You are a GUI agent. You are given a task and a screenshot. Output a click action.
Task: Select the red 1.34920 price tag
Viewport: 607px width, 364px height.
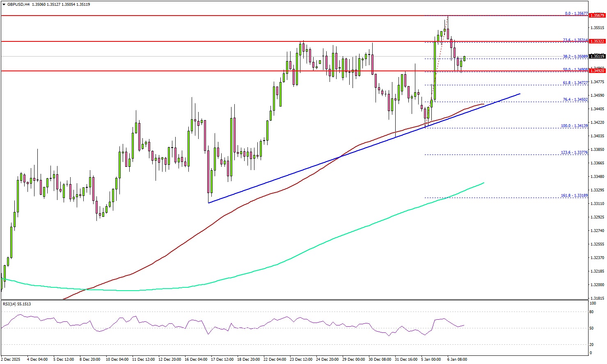tap(597, 71)
